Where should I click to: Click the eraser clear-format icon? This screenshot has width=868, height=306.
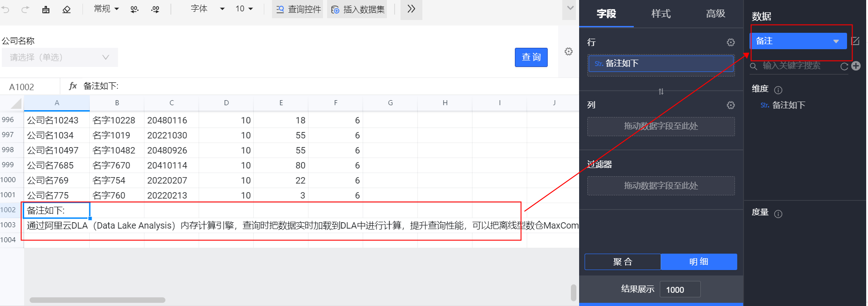coord(67,9)
